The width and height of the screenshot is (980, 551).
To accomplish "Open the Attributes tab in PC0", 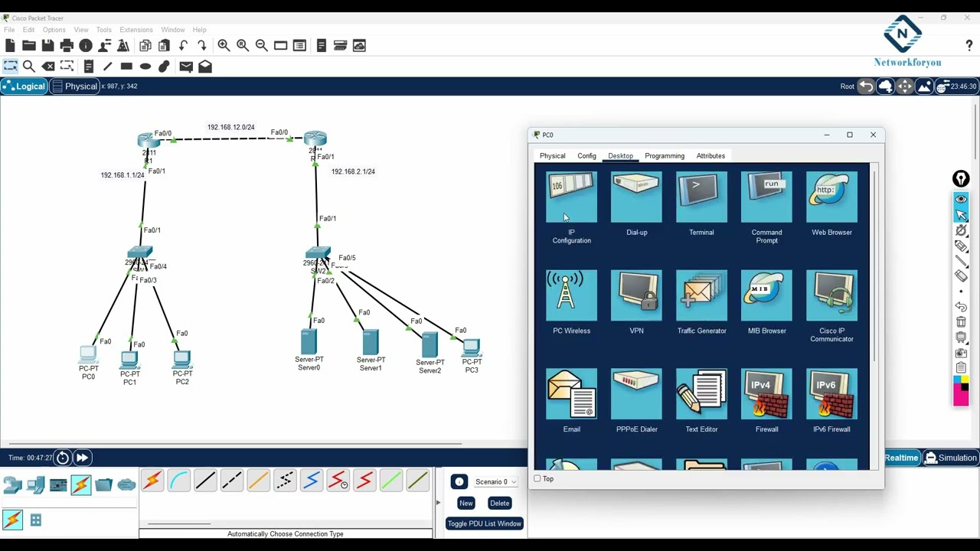I will [710, 156].
